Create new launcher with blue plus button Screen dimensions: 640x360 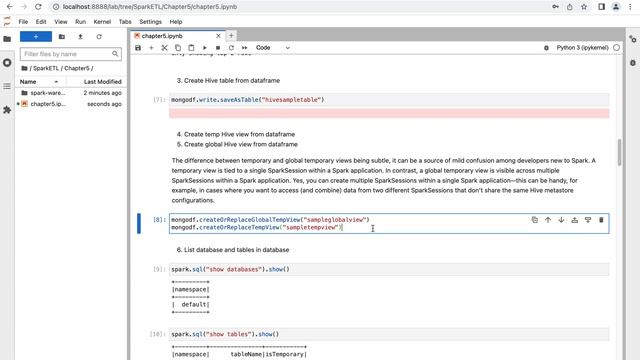coord(36,37)
